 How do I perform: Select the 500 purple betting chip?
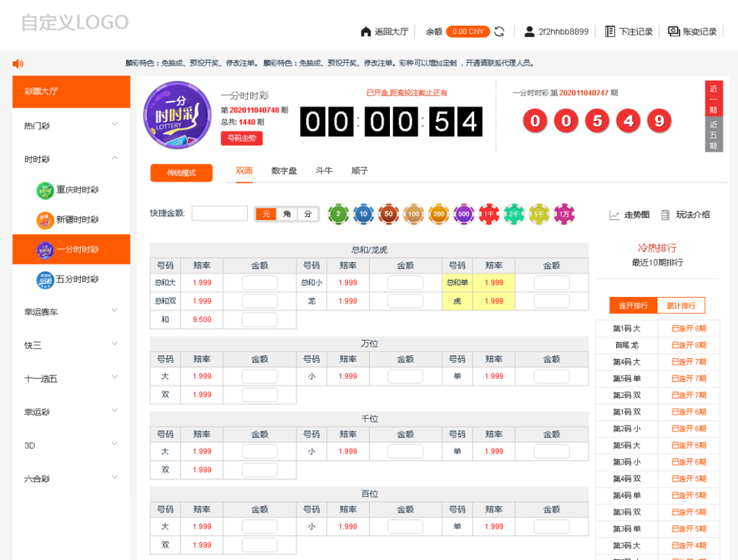coord(463,213)
